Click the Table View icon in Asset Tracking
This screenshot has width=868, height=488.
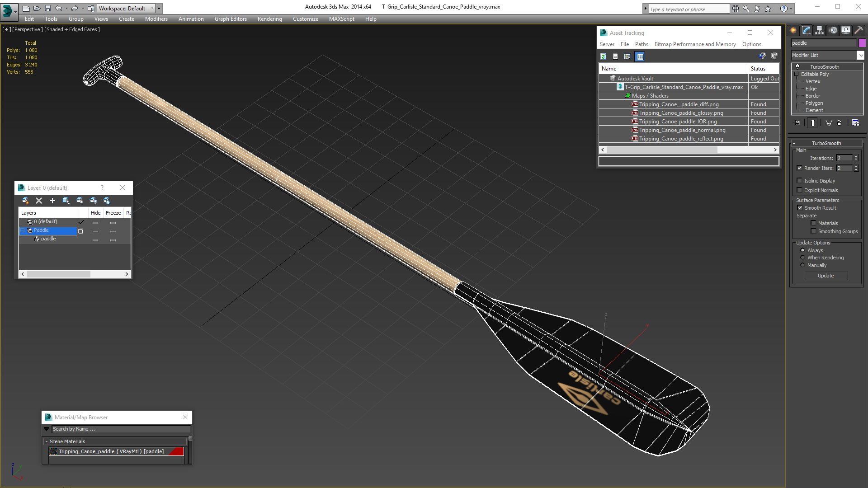640,56
